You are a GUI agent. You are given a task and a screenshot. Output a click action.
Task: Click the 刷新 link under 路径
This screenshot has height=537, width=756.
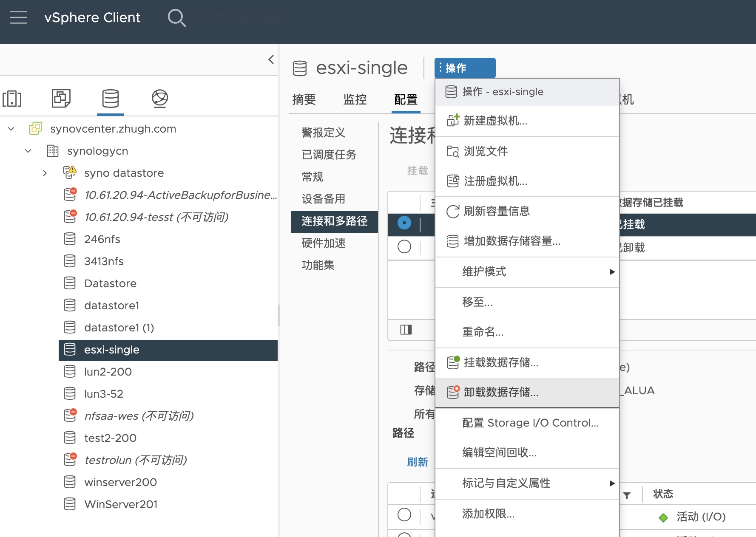tap(417, 462)
